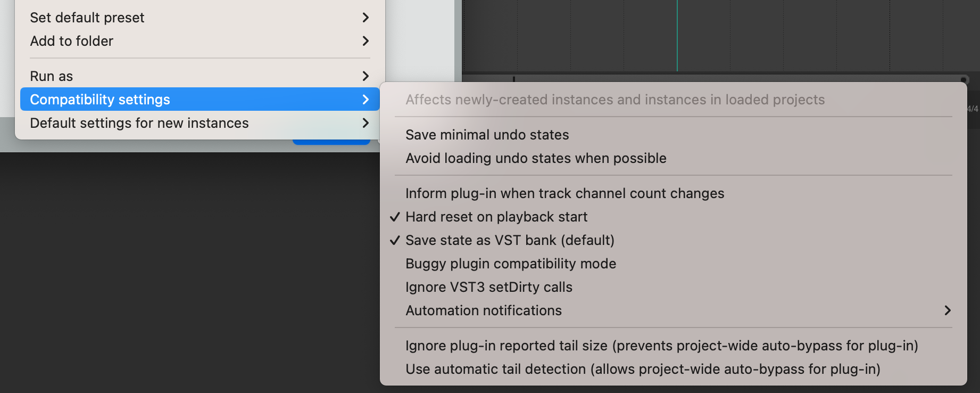980x393 pixels.
Task: Select Compatibility settings menu item
Action: [x=100, y=100]
